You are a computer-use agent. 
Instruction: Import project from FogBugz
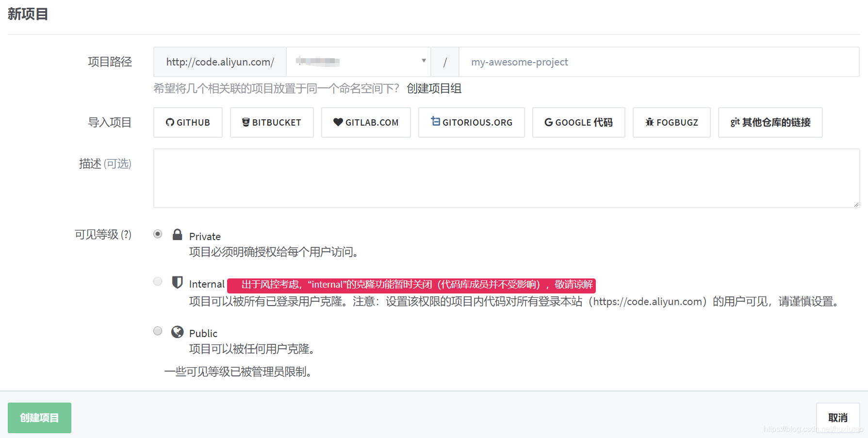(x=671, y=122)
